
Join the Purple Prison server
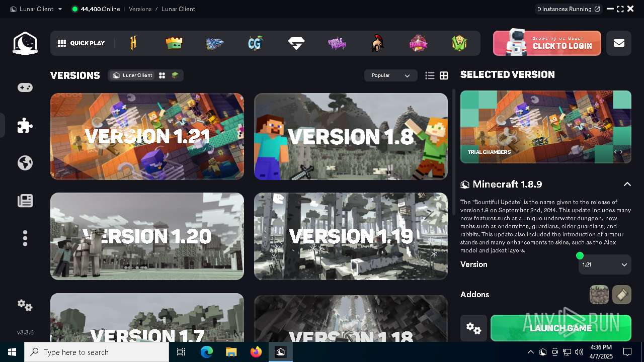(x=337, y=43)
